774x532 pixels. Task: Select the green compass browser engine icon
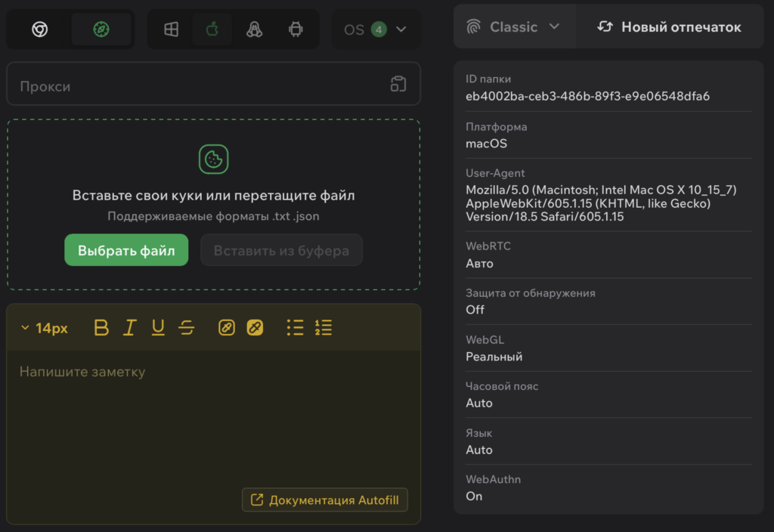point(101,29)
